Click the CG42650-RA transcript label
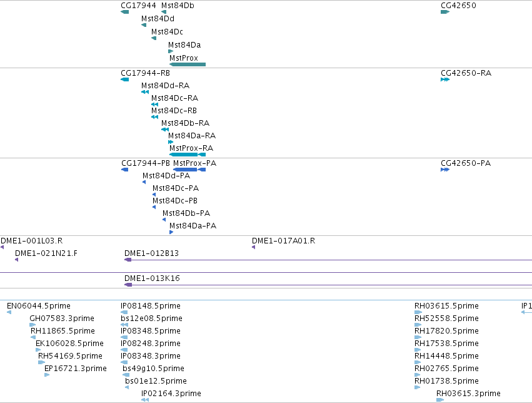Screen dimensions: 532x403 point(466,73)
